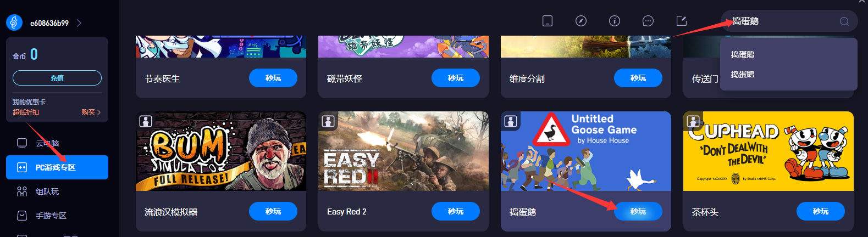Open the edit note feedback icon

pyautogui.click(x=682, y=21)
